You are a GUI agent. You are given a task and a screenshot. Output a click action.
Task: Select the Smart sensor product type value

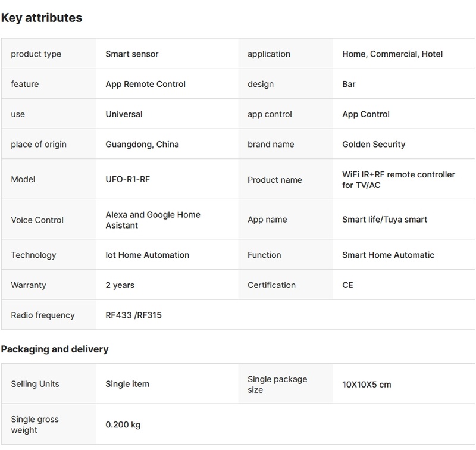point(132,54)
